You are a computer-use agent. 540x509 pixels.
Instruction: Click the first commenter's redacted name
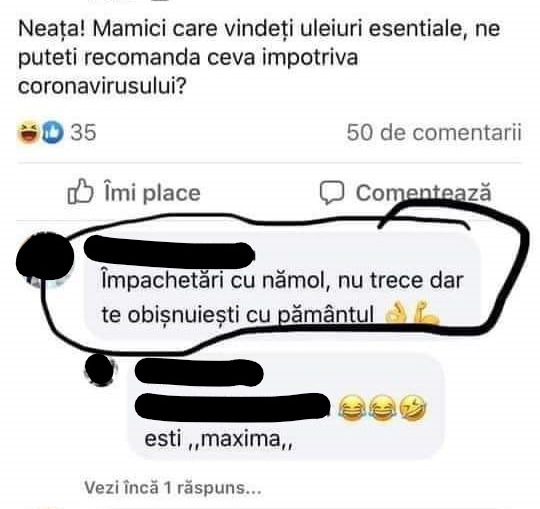click(169, 253)
